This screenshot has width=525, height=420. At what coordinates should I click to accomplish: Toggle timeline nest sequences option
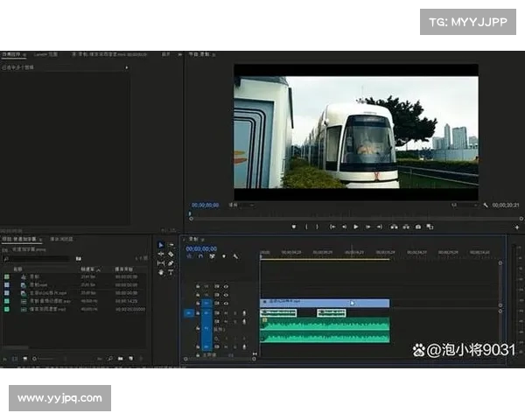tap(190, 256)
